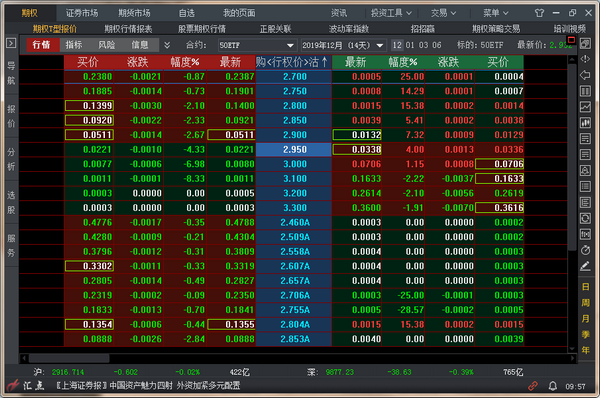
Task: Toggle the 日 daily period button
Action: tap(585, 287)
